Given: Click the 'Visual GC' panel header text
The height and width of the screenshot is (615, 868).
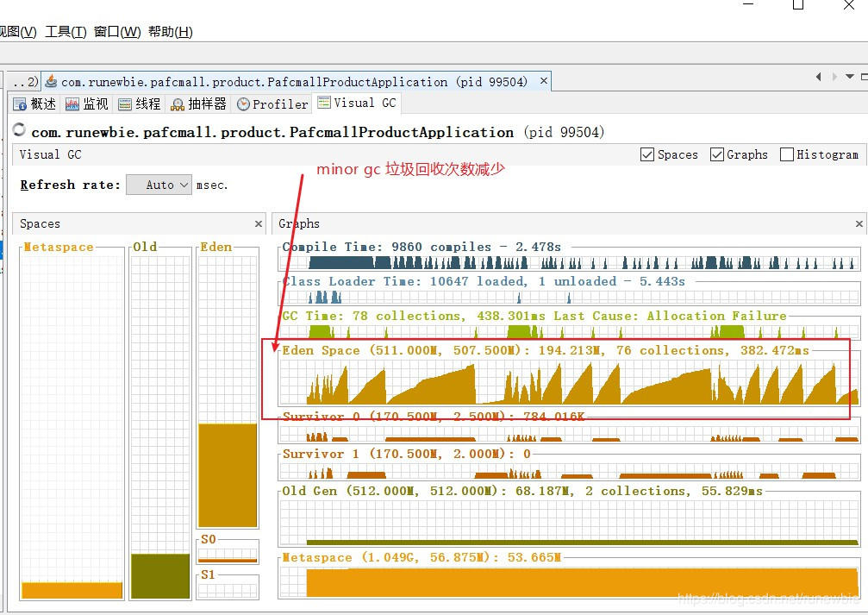Looking at the screenshot, I should 50,154.
